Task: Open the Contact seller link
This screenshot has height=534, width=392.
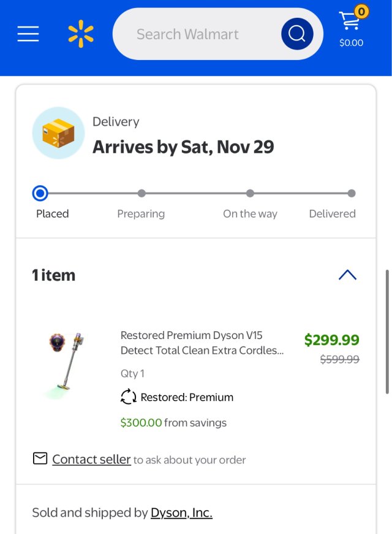Action: pyautogui.click(x=92, y=459)
